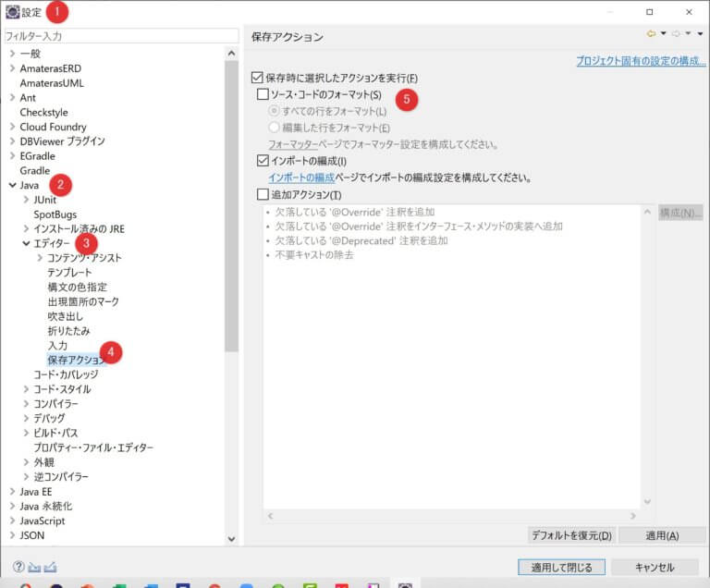Select テンプレート in the preferences tree
This screenshot has height=588, width=710.
(x=69, y=273)
